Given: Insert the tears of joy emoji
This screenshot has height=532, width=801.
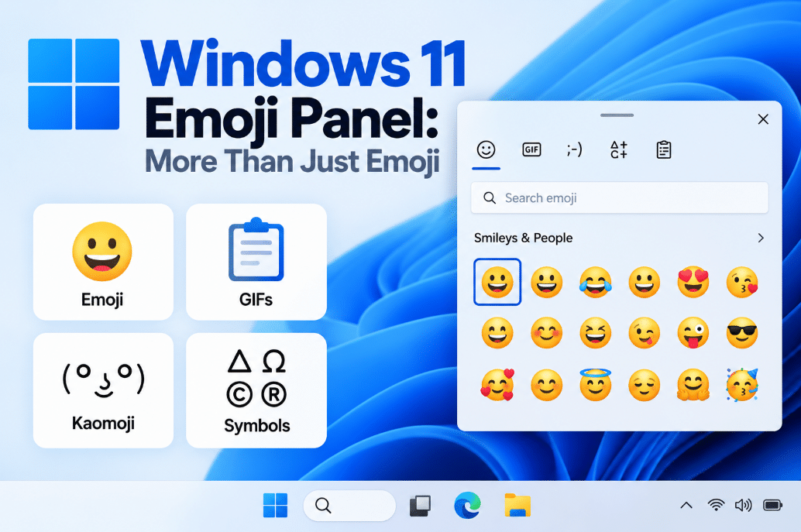Looking at the screenshot, I should tap(596, 283).
